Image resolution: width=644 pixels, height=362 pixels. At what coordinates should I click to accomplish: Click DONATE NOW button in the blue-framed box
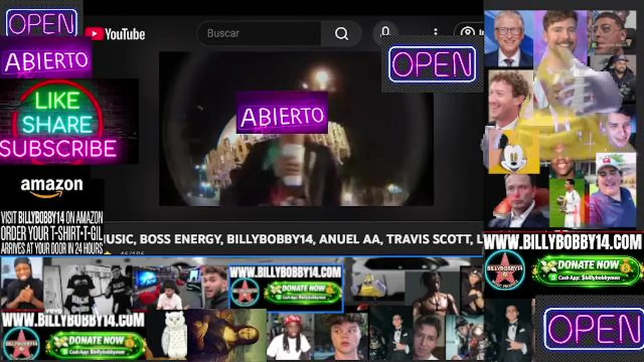click(302, 293)
